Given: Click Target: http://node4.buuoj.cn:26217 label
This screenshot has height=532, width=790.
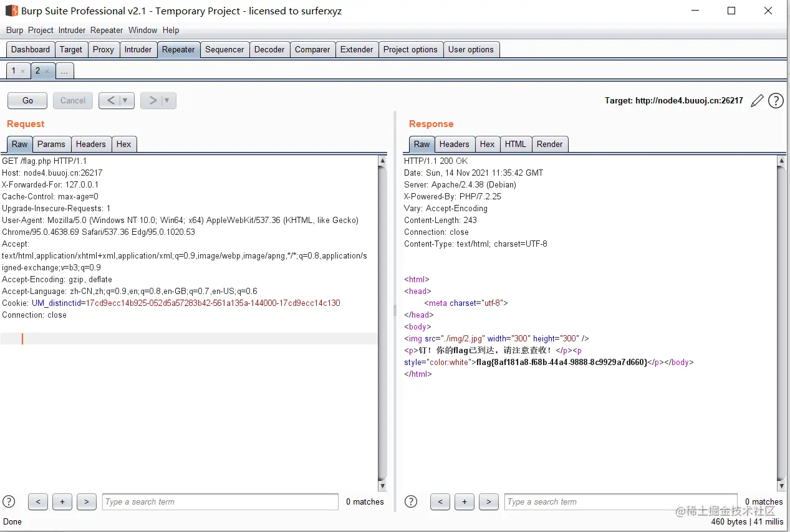Looking at the screenshot, I should (674, 100).
